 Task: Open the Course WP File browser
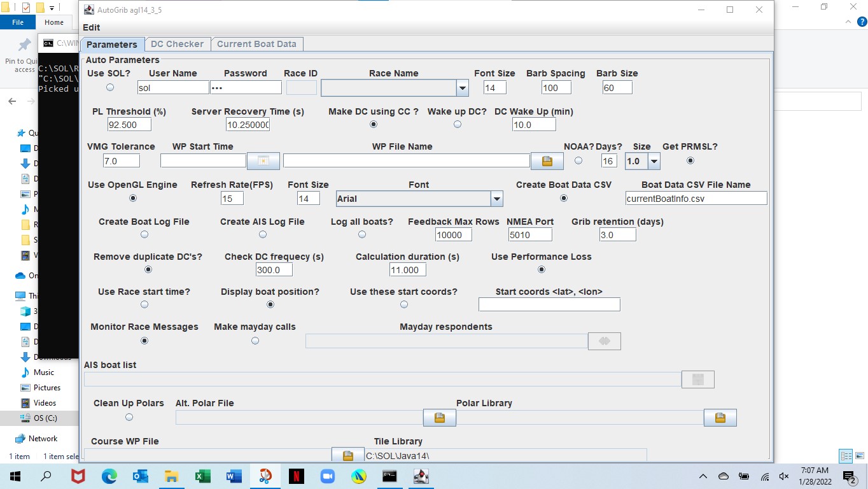[x=347, y=455]
